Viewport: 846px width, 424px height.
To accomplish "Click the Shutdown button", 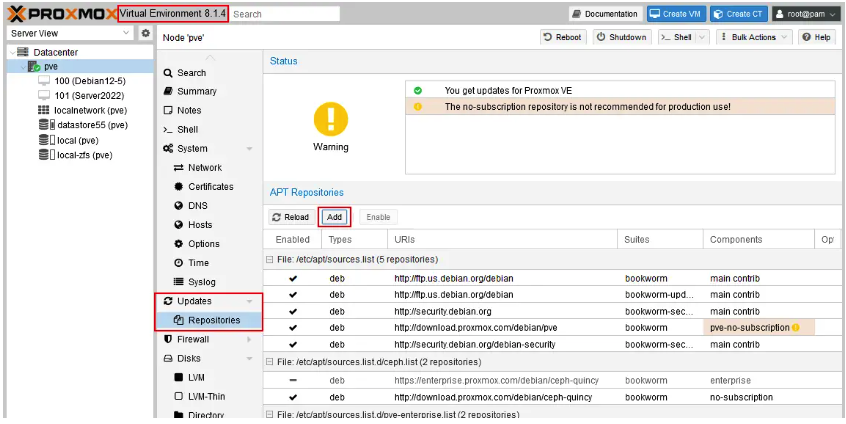I will [622, 37].
